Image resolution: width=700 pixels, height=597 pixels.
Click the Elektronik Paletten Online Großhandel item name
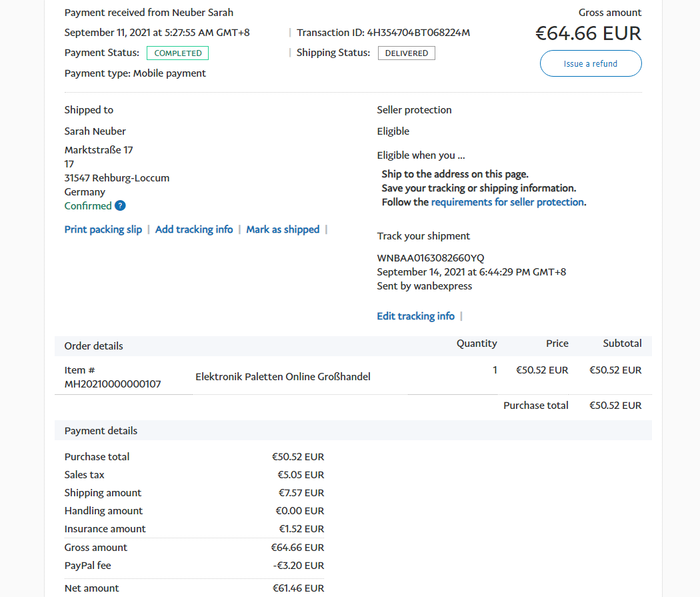pos(283,377)
